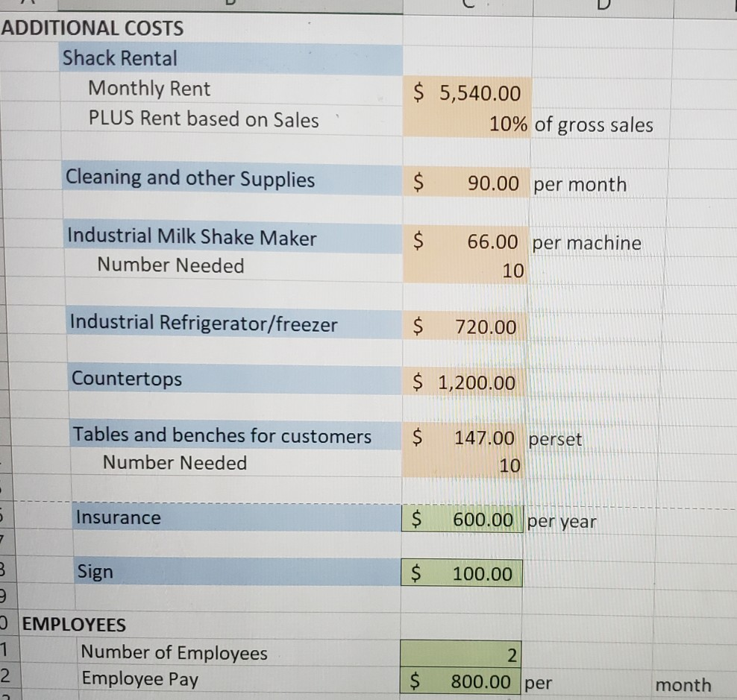Click the Cleaning and other Supplies label
This screenshot has width=737, height=700.
tap(190, 179)
